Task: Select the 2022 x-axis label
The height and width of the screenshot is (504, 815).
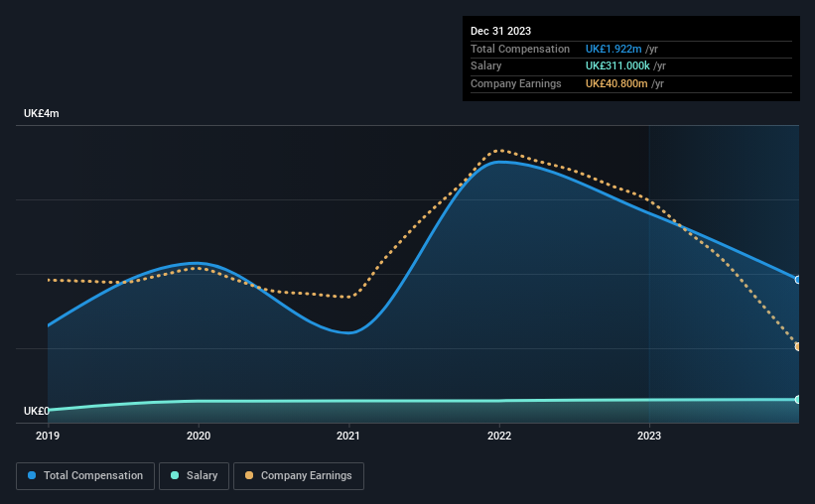Action: pyautogui.click(x=499, y=436)
